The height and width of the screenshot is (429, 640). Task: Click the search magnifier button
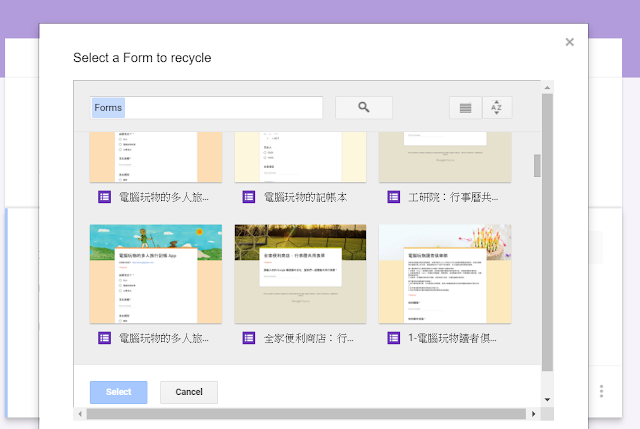click(x=364, y=107)
